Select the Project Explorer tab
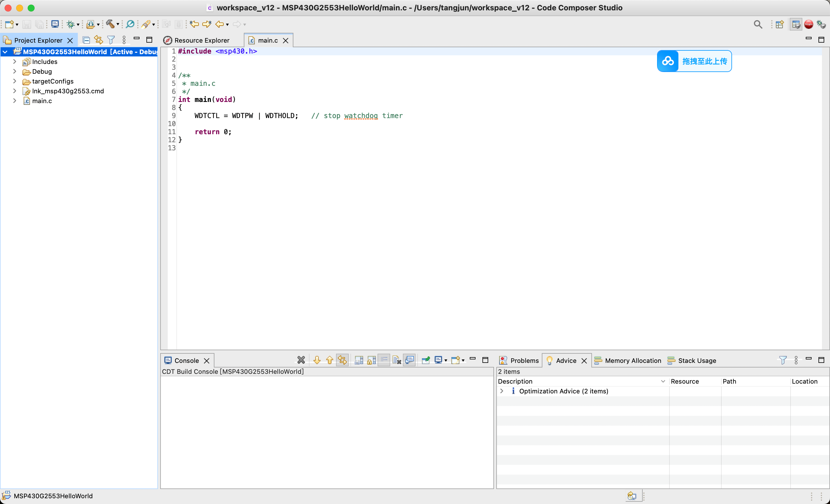 click(x=38, y=40)
